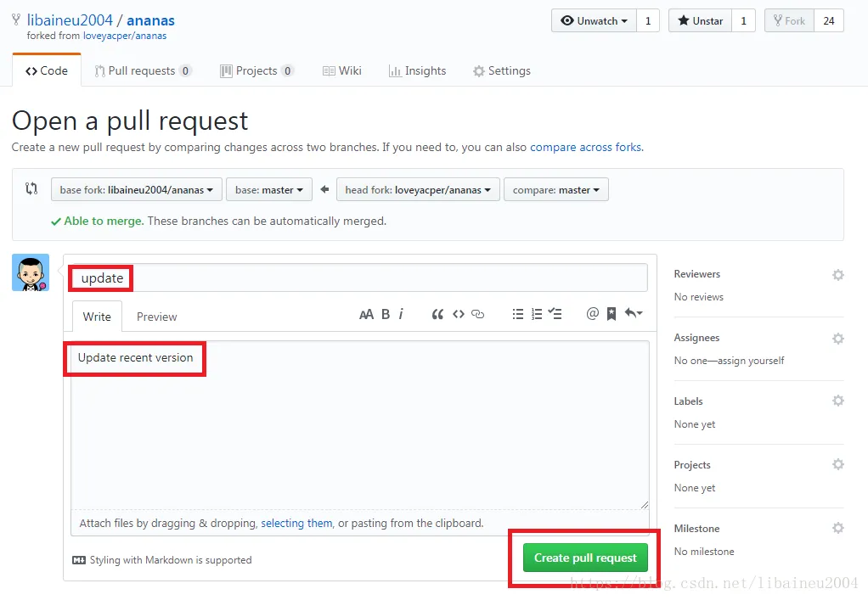Screen dimensions: 868x600
Task: Open the base fork dropdown
Action: (x=137, y=190)
